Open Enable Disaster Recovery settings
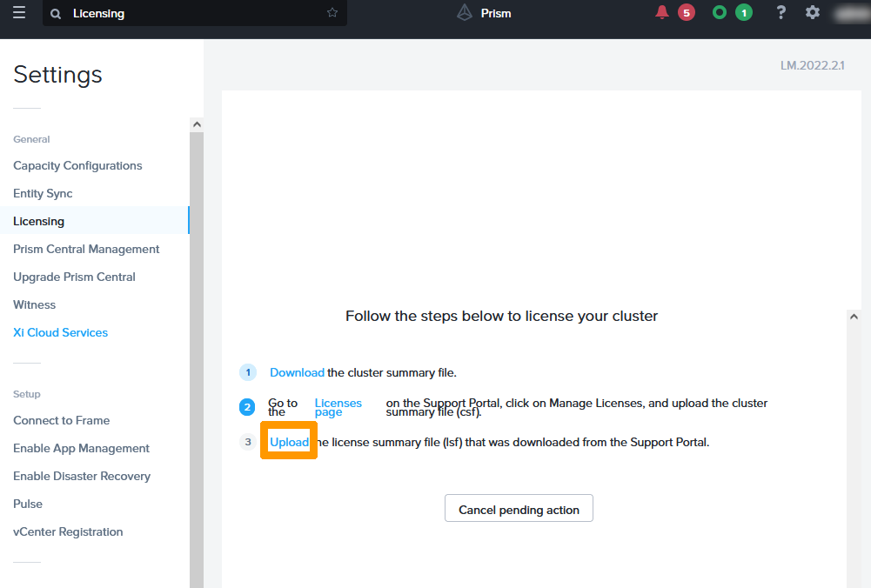Viewport: 871px width, 588px height. (82, 476)
